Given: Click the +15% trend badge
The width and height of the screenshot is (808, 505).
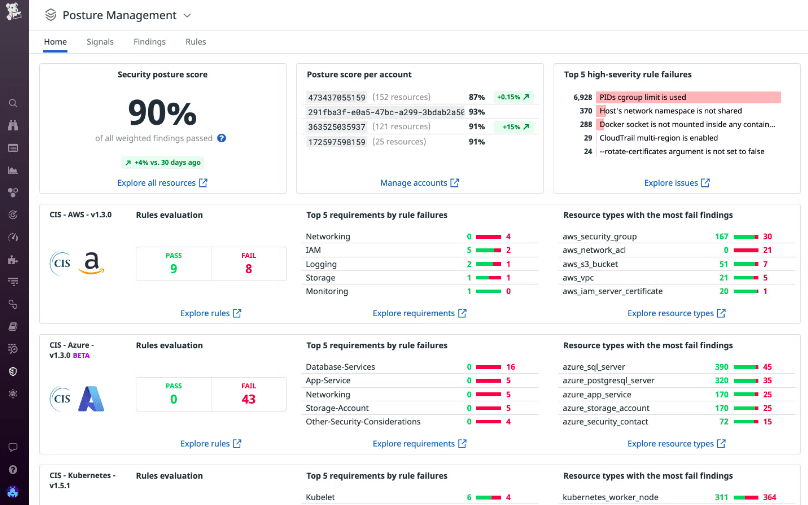Looking at the screenshot, I should (x=513, y=127).
